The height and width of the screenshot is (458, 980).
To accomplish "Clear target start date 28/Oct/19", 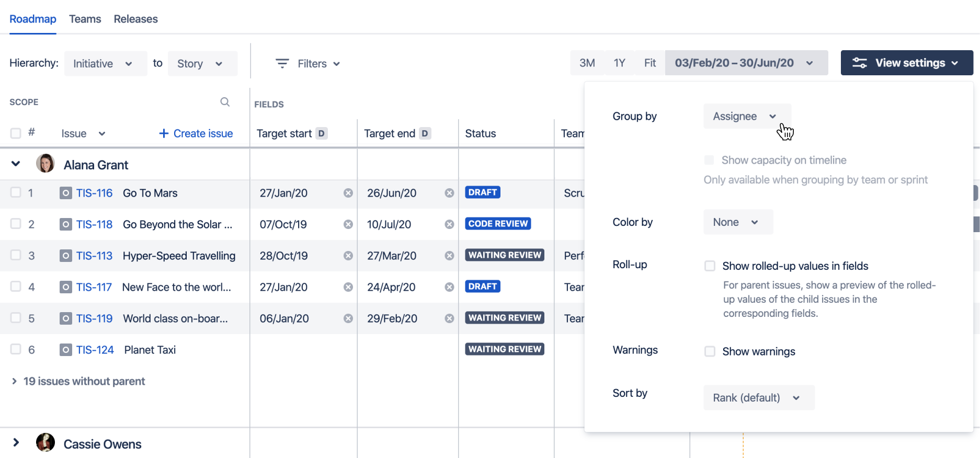I will (x=348, y=256).
